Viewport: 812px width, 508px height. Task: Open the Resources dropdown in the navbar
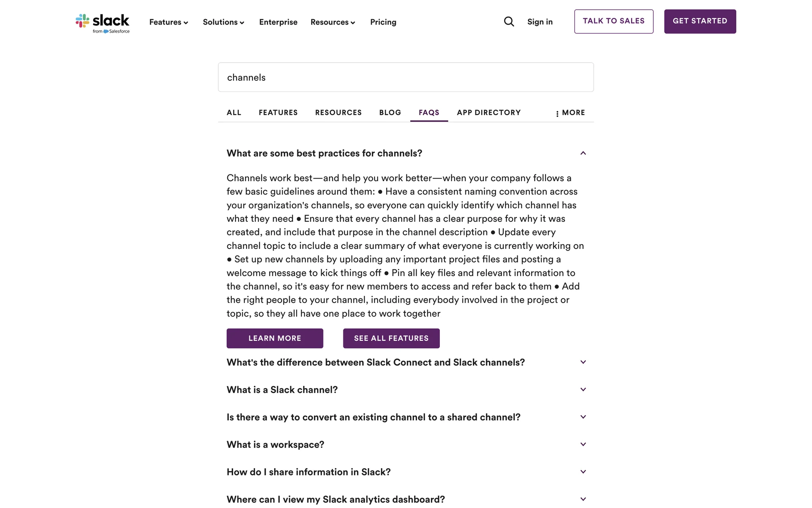point(332,22)
